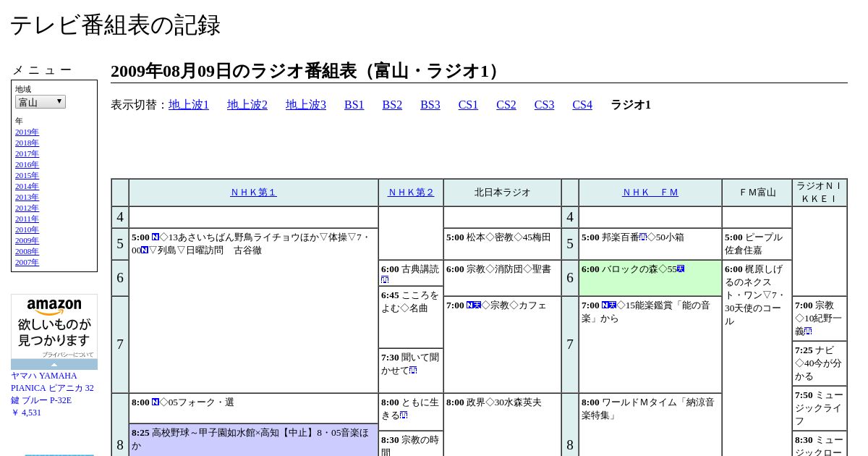
Task: Click the 8:00 ワールドＭタイム entry
Action: 650,424
